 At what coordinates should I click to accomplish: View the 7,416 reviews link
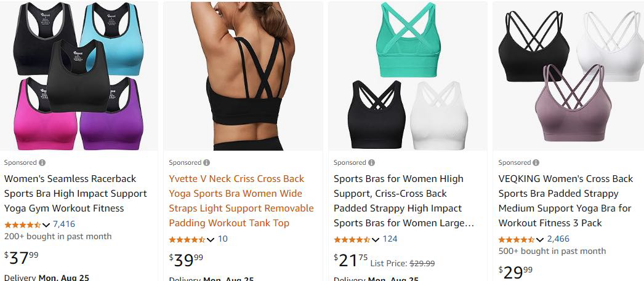tap(64, 224)
